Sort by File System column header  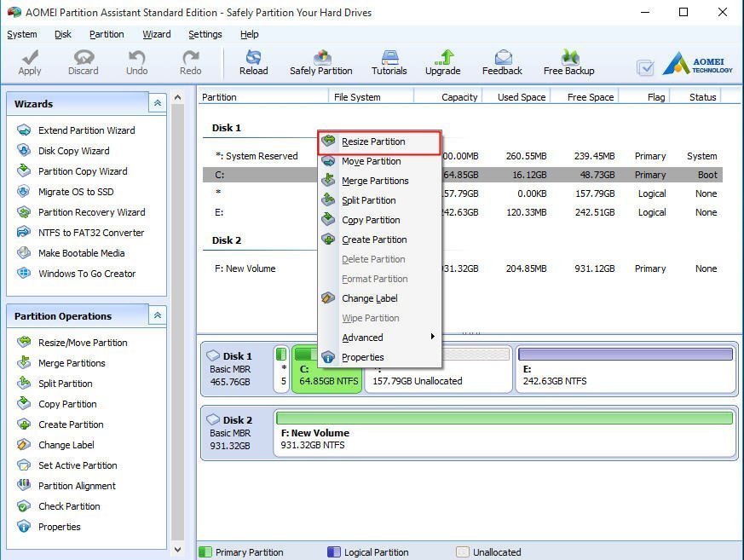pos(372,97)
